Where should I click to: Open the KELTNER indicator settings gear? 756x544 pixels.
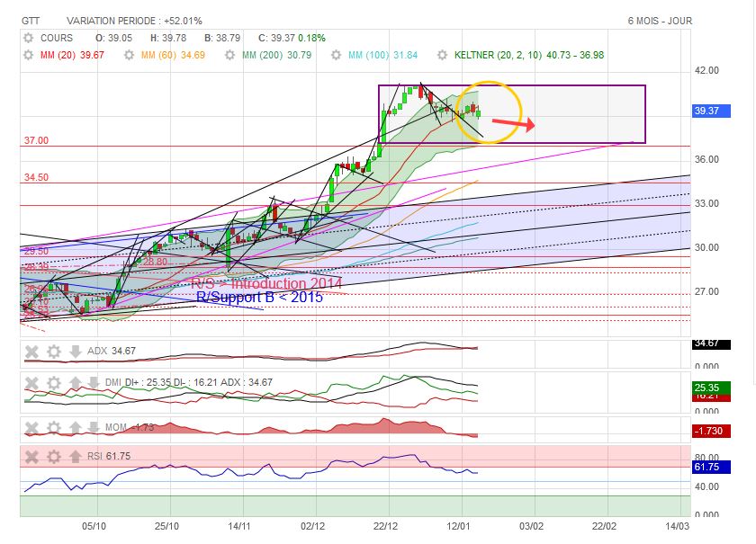442,55
